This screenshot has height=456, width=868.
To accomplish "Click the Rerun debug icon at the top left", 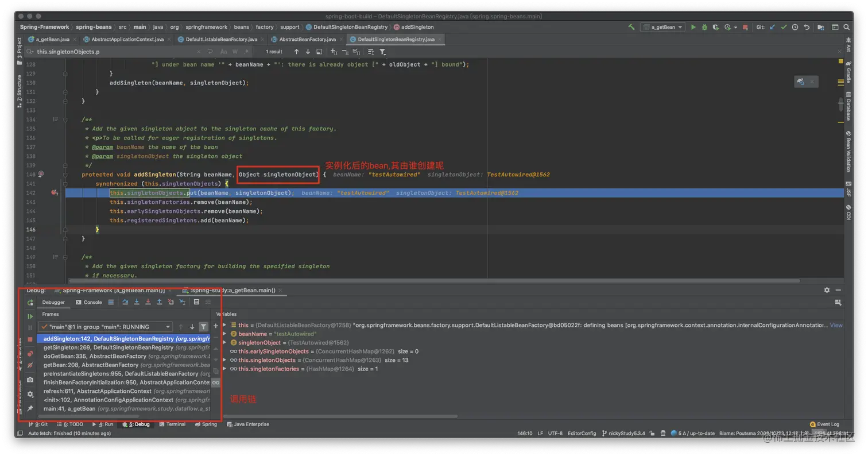I will click(30, 303).
